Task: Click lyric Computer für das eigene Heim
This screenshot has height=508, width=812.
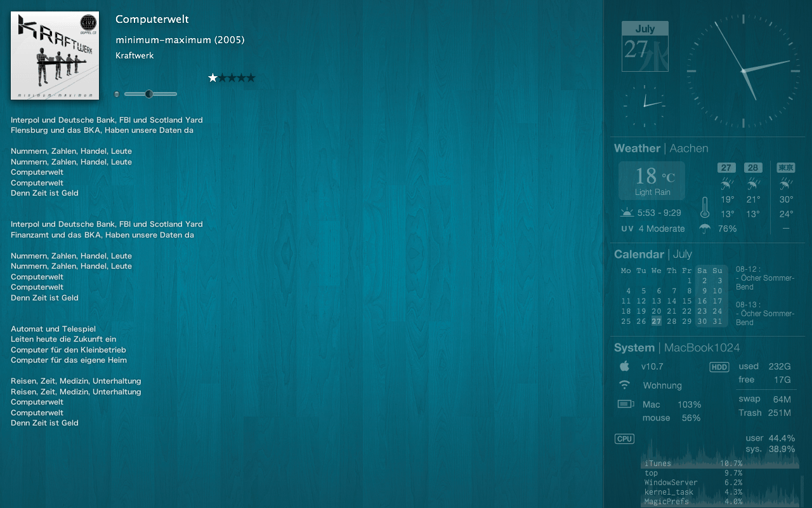Action: pyautogui.click(x=69, y=360)
